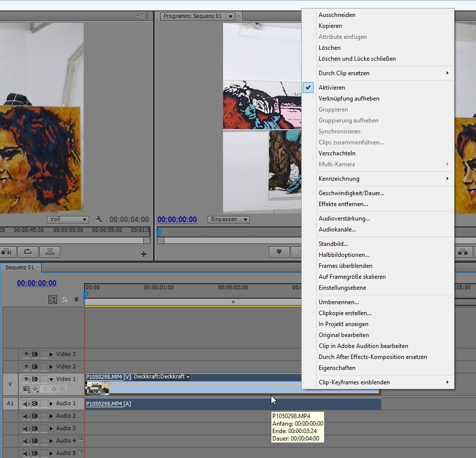Screen dimensions: 476x458
Task: Open the button editor plus icon
Action: pos(143,254)
